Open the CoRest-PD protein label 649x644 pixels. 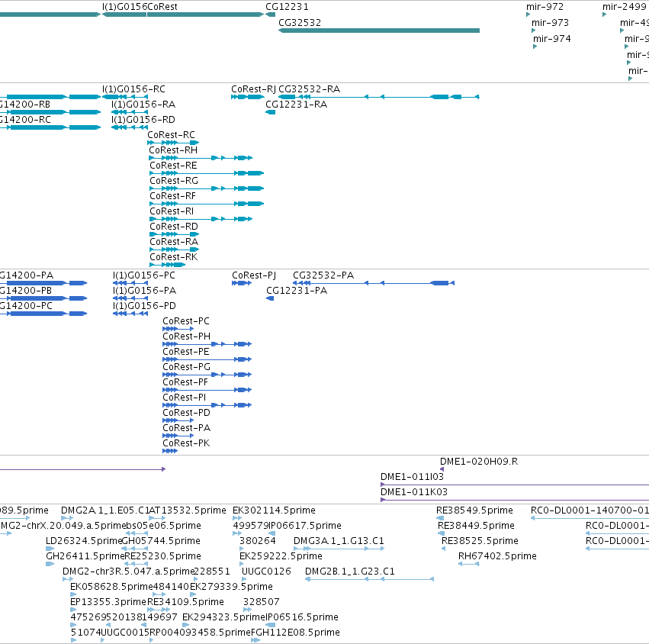[x=186, y=414]
